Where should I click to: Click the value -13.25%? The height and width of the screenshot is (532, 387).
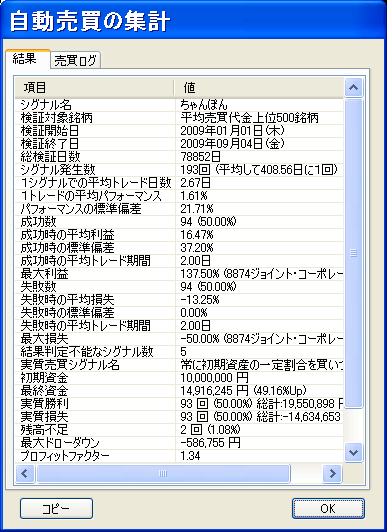pyautogui.click(x=200, y=300)
